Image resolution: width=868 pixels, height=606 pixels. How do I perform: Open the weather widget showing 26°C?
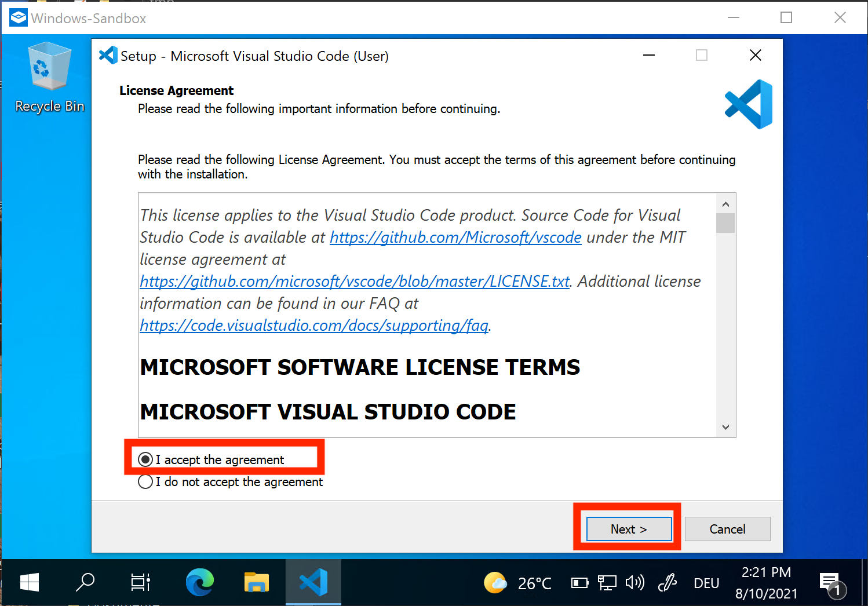[x=518, y=583]
